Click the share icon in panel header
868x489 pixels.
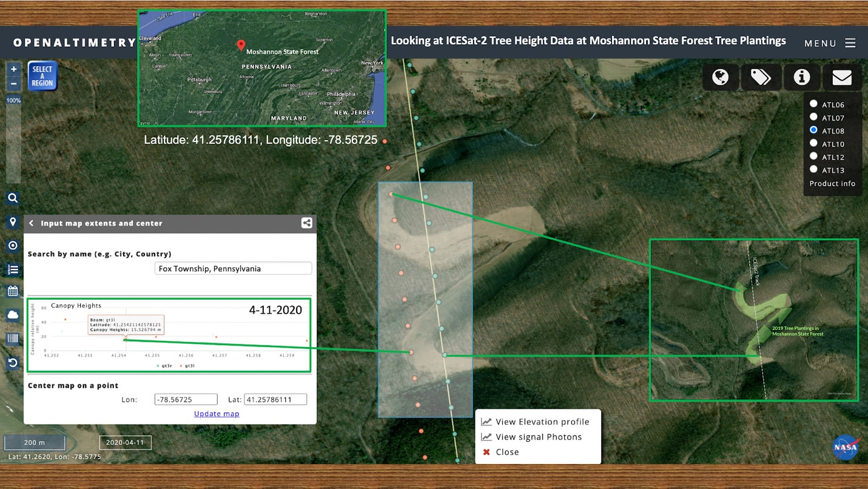[306, 223]
